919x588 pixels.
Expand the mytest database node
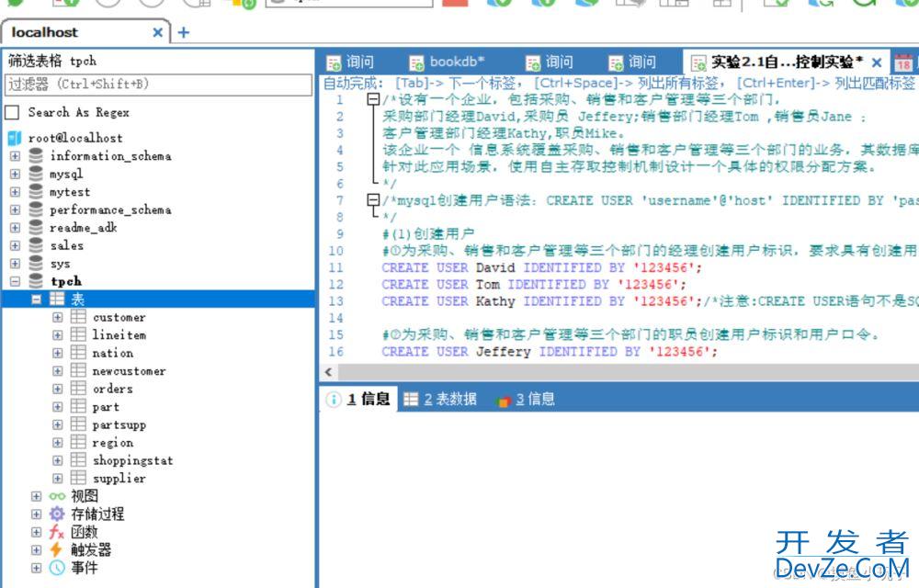click(x=16, y=191)
